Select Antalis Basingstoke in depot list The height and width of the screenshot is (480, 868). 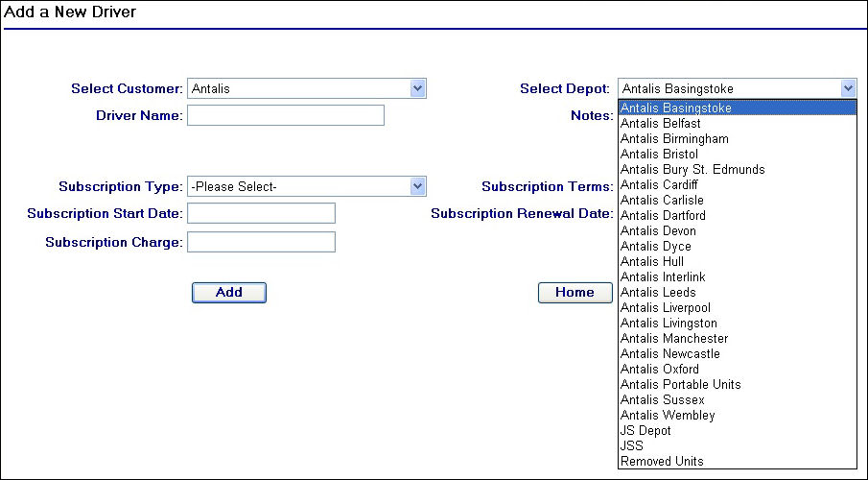738,108
